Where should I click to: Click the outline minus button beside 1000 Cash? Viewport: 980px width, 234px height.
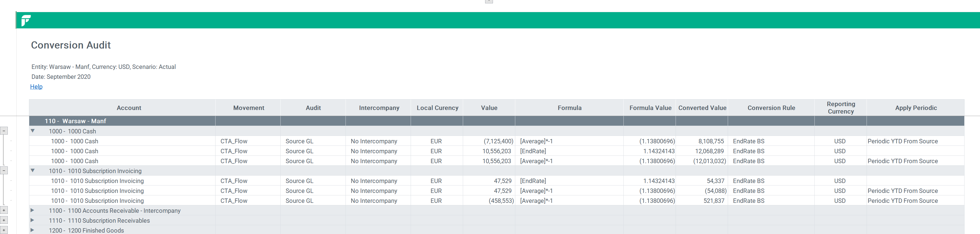(x=4, y=131)
